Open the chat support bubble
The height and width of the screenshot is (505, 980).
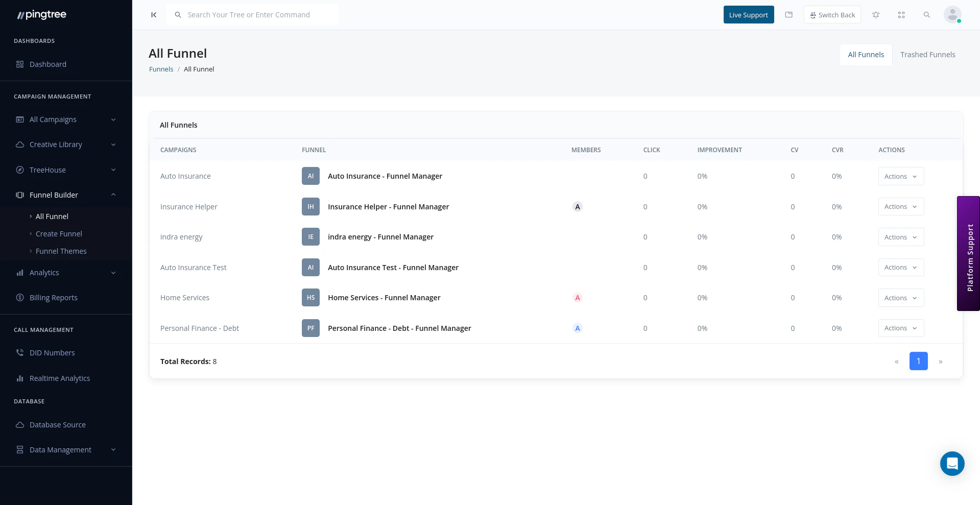pos(952,464)
